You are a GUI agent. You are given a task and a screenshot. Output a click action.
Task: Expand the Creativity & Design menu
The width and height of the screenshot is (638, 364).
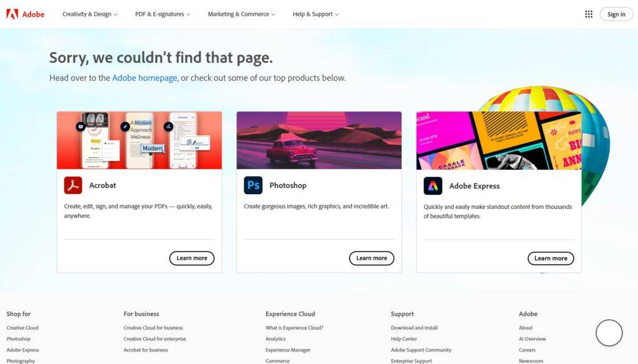tap(90, 14)
